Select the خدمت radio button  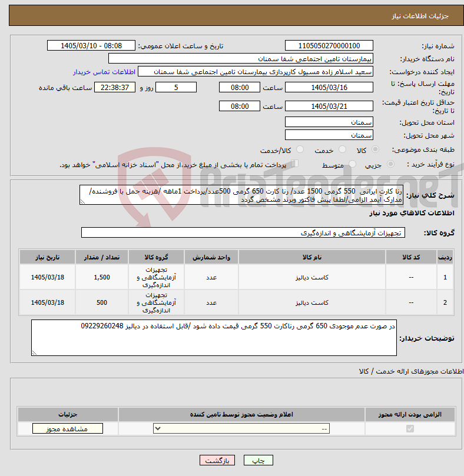pyautogui.click(x=342, y=149)
